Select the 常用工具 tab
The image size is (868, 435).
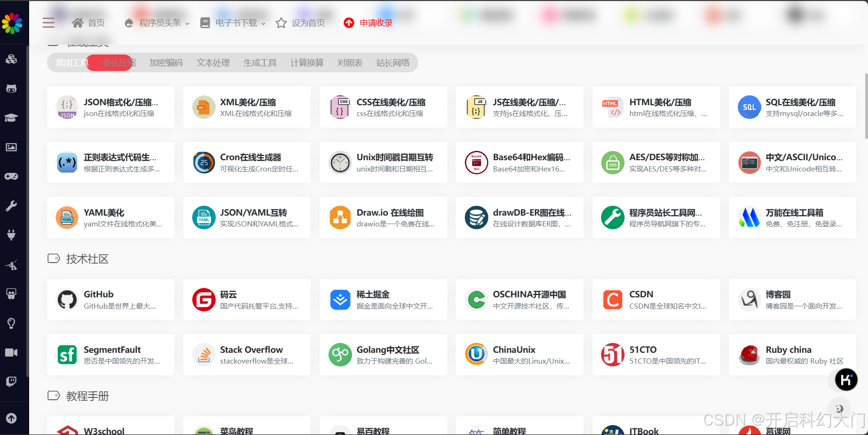tap(72, 63)
